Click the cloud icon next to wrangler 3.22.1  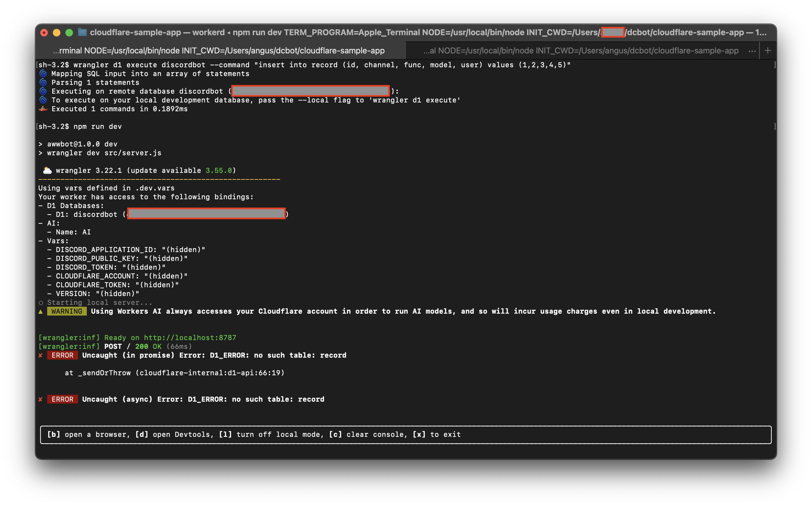click(x=47, y=170)
